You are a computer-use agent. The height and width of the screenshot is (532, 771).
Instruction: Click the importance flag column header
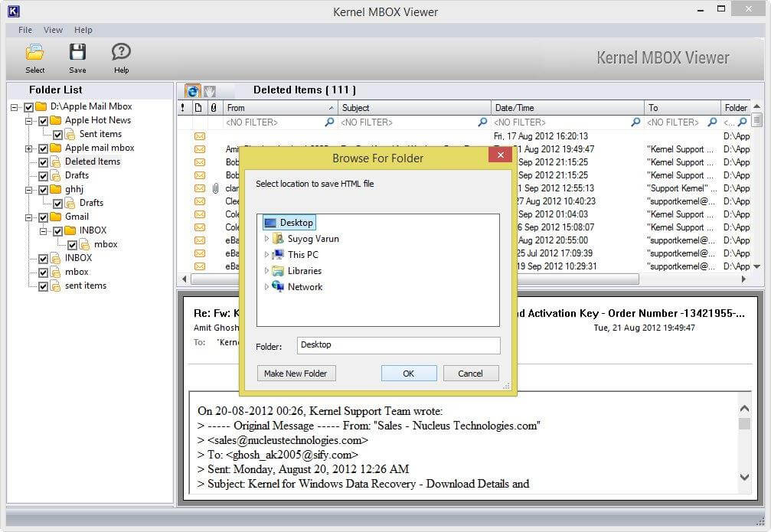pos(184,108)
